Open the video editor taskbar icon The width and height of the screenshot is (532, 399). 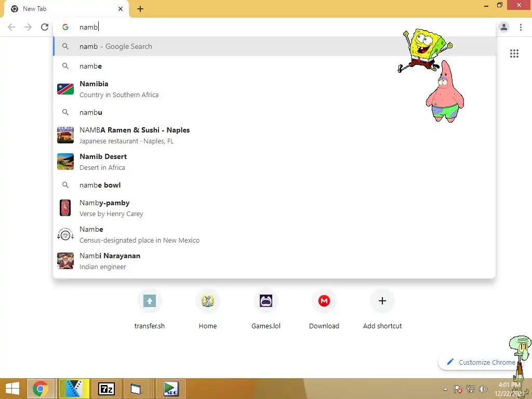[74, 389]
